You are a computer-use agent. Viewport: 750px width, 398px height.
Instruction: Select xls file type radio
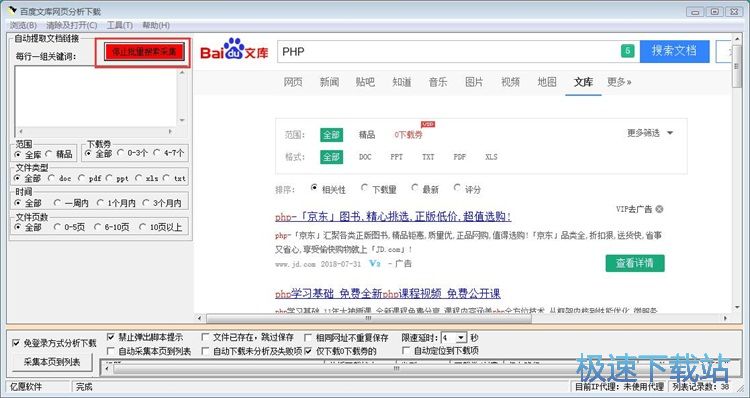point(146,178)
